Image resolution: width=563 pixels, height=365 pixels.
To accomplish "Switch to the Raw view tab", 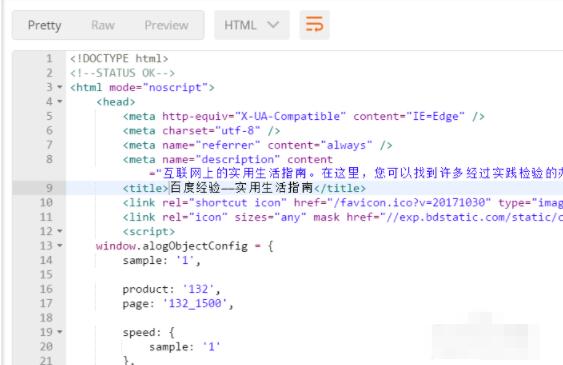I will [x=103, y=25].
